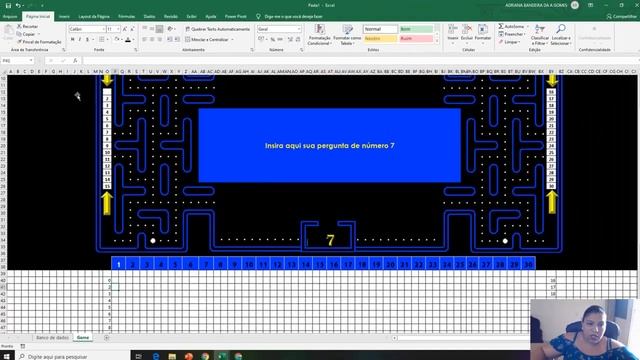This screenshot has width=640, height=360.
Task: Open the Geral number format dropdown
Action: 299,29
